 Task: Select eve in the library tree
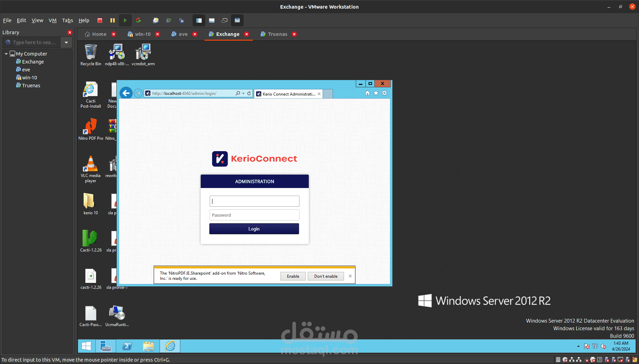(23, 70)
